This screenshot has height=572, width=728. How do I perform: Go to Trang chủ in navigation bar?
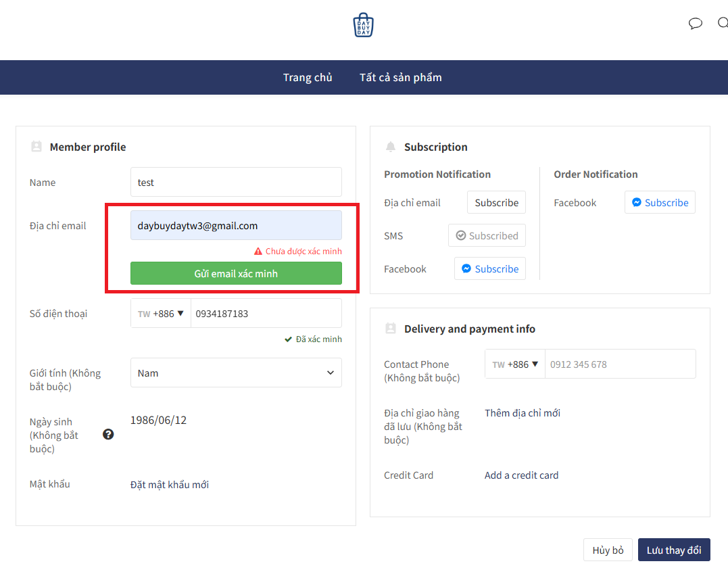pos(308,77)
